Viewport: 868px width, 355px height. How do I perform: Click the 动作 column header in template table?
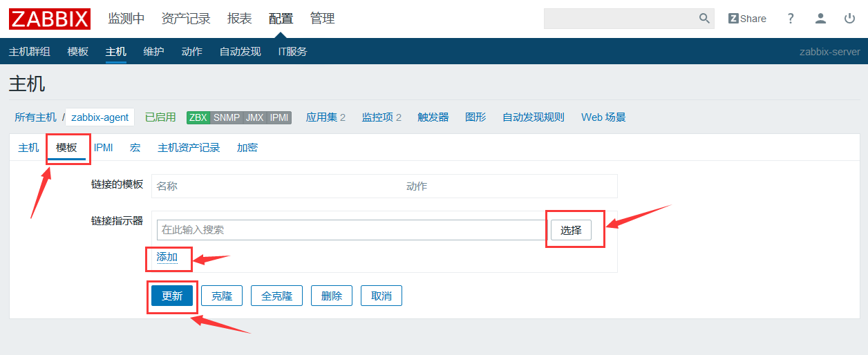click(417, 186)
